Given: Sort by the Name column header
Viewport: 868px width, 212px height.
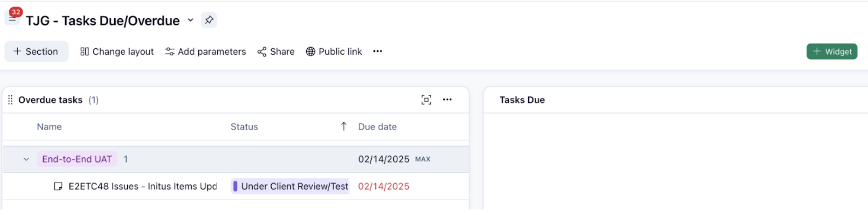Looking at the screenshot, I should (x=49, y=127).
